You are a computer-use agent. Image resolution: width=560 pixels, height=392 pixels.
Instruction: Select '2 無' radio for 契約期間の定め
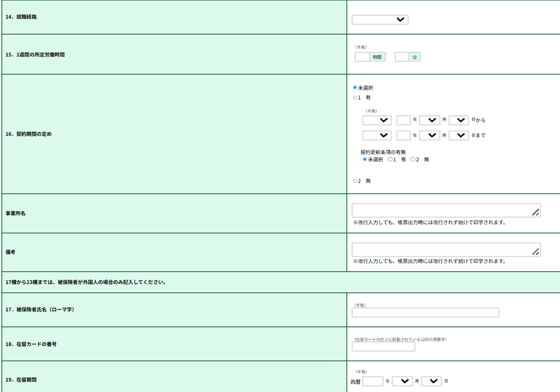(355, 181)
